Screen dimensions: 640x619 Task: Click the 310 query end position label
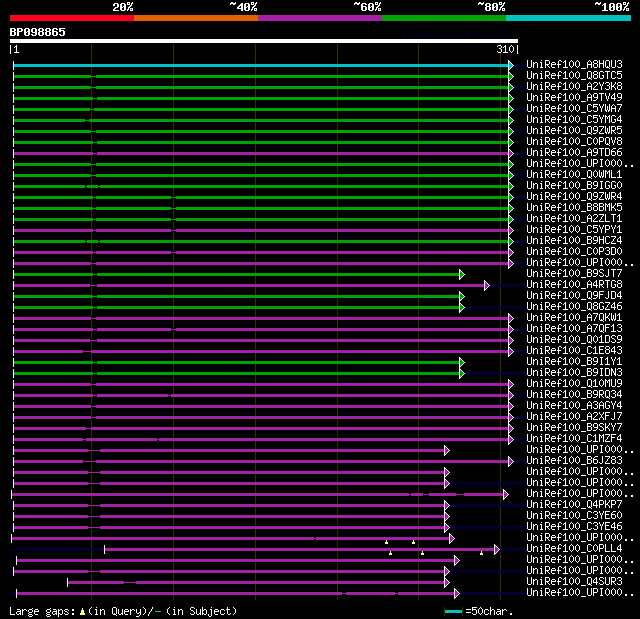pyautogui.click(x=505, y=49)
